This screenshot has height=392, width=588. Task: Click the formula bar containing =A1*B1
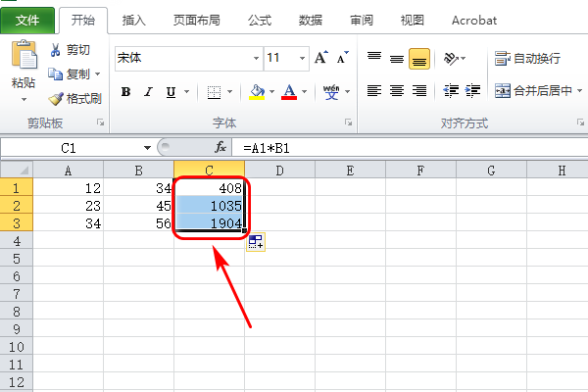[410, 148]
